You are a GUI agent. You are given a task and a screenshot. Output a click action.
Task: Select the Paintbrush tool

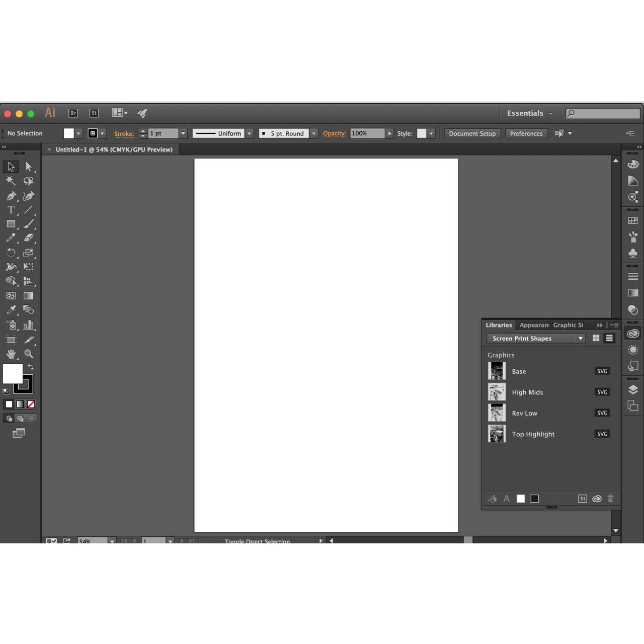[x=29, y=224]
